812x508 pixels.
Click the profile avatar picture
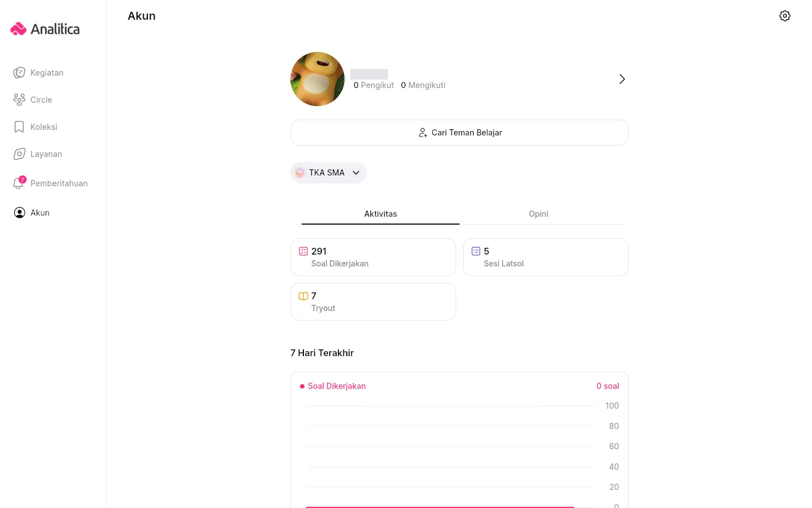(317, 79)
